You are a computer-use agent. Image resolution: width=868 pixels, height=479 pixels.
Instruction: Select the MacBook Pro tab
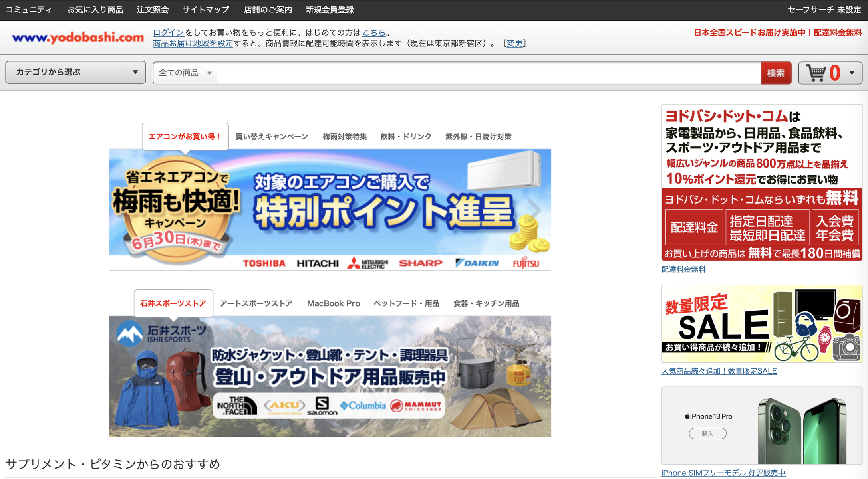tap(334, 303)
